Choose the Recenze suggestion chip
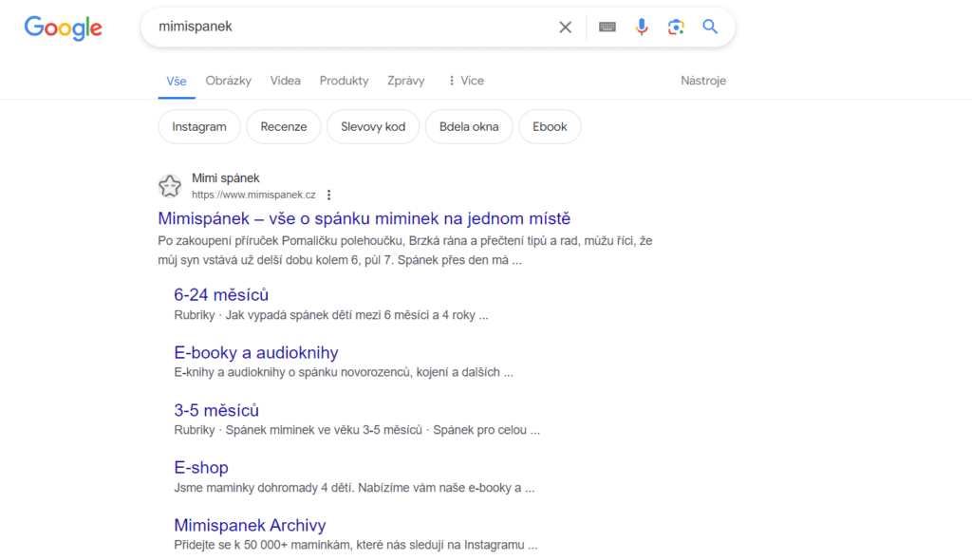This screenshot has height=560, width=972. [x=283, y=126]
